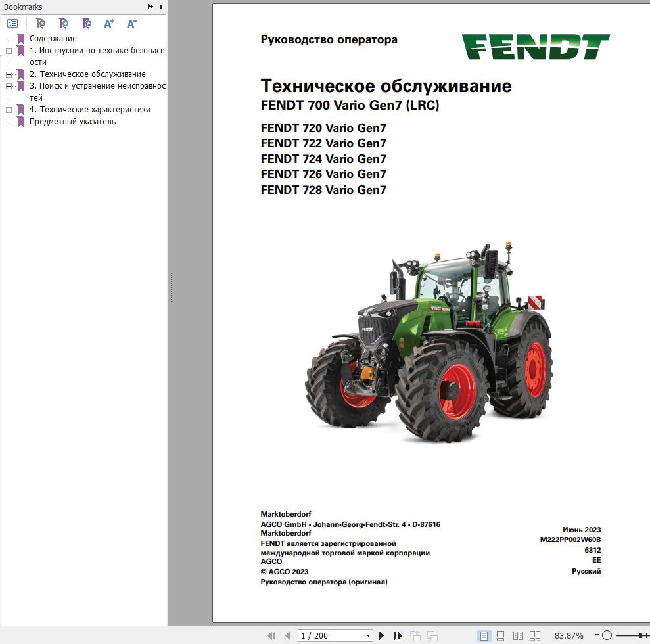Click the 'FENDT 724 Vario Gen7' line
The image size is (650, 644).
[x=323, y=159]
